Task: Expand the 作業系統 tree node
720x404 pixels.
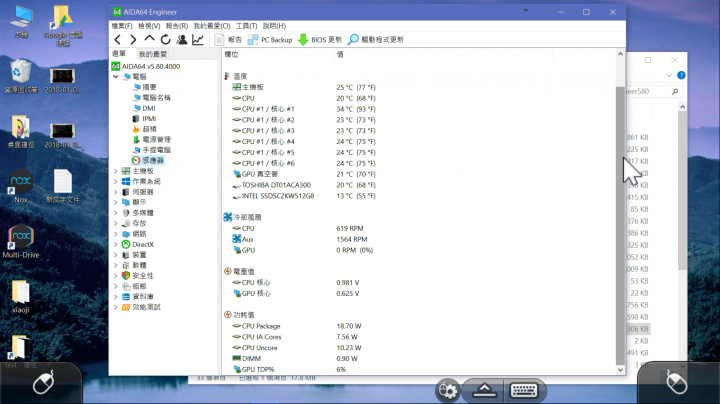Action: tap(116, 181)
